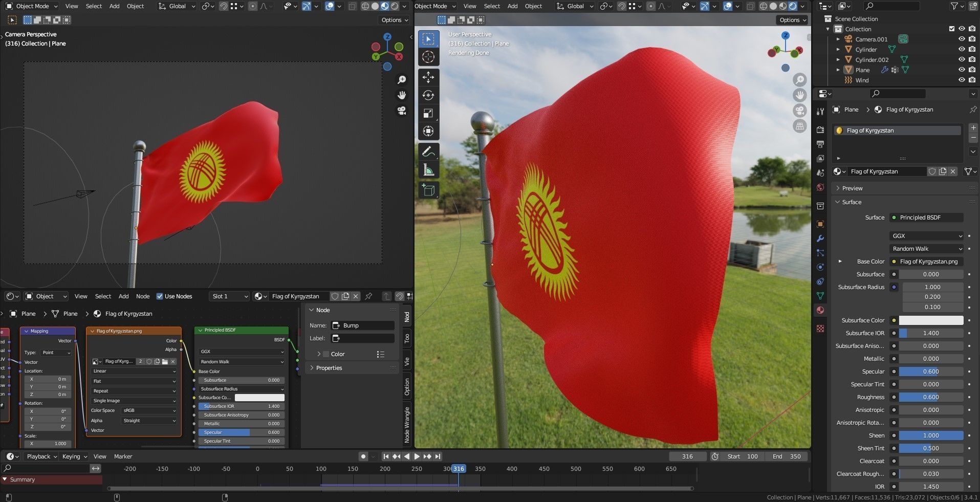Click pan hand icon in camera viewport
The height and width of the screenshot is (502, 980).
[x=402, y=95]
